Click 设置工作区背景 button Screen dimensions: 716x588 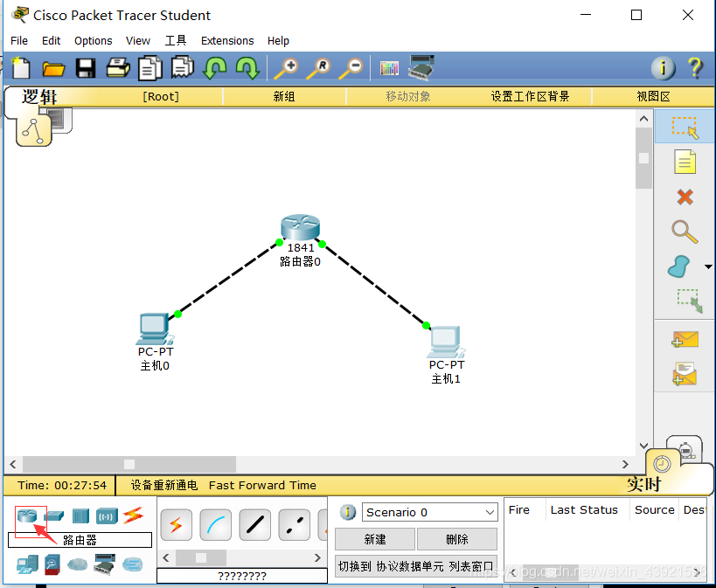pos(530,96)
